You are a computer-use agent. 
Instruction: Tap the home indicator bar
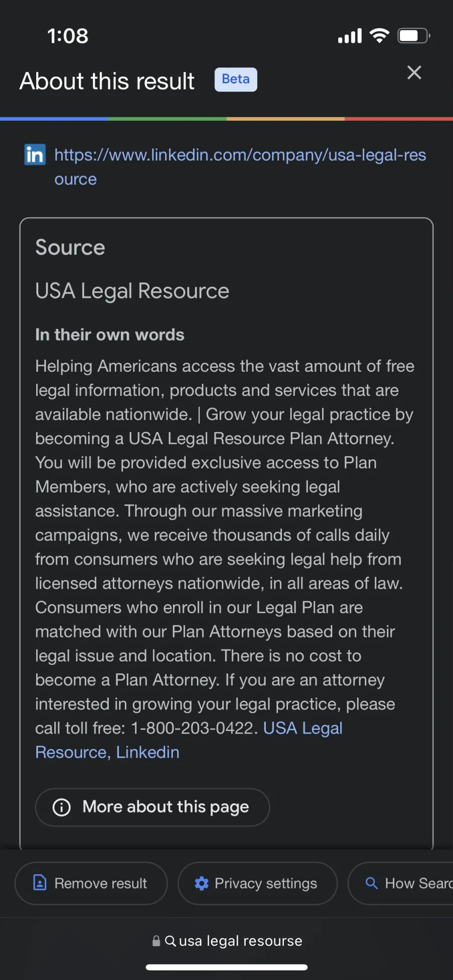pyautogui.click(x=226, y=967)
